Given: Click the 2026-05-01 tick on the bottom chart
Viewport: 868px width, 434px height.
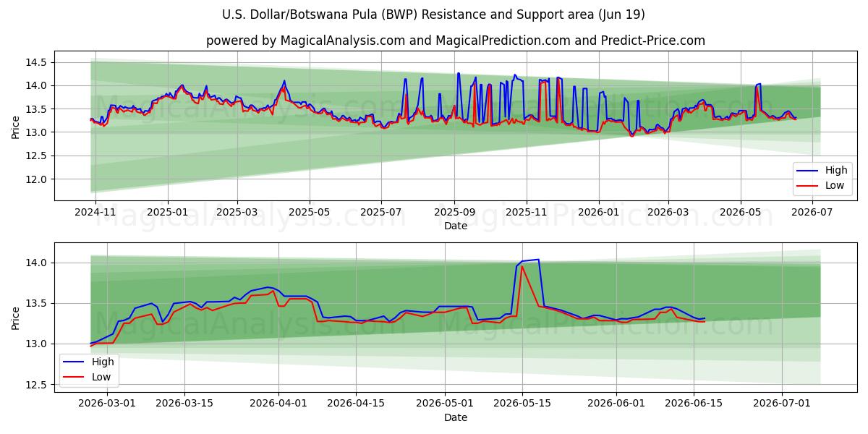Looking at the screenshot, I should click(x=446, y=403).
